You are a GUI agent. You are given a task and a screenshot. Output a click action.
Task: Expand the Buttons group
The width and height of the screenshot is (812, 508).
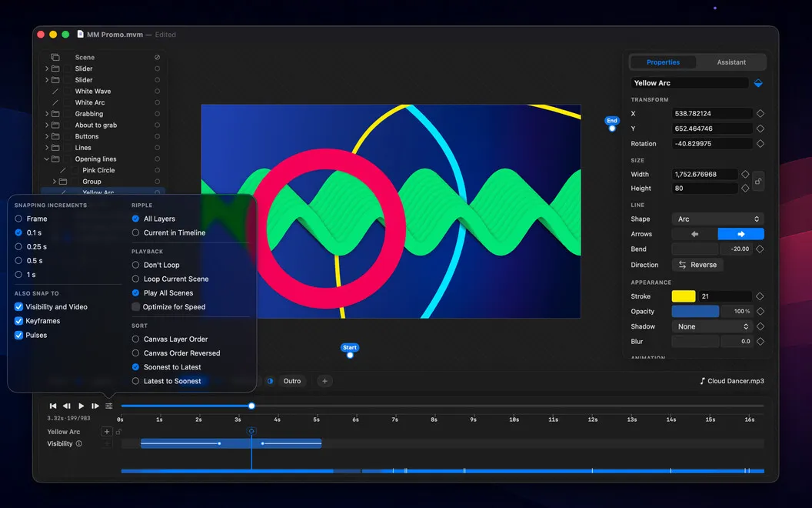pos(47,137)
